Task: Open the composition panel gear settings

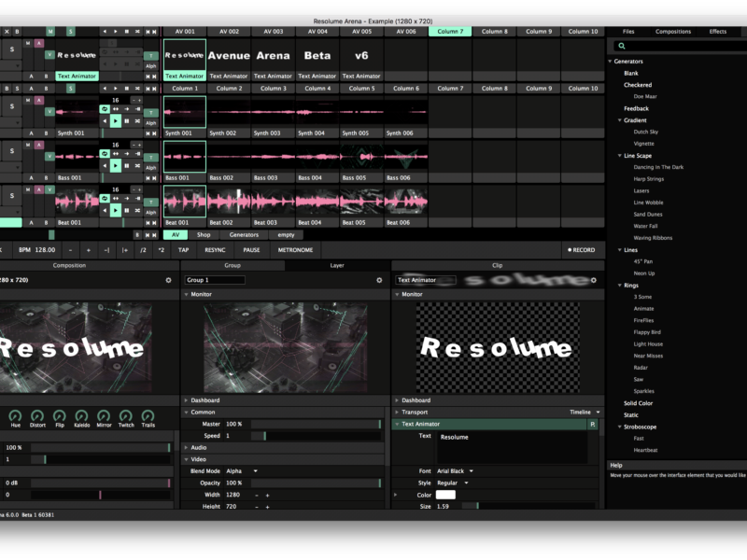Action: pyautogui.click(x=168, y=280)
